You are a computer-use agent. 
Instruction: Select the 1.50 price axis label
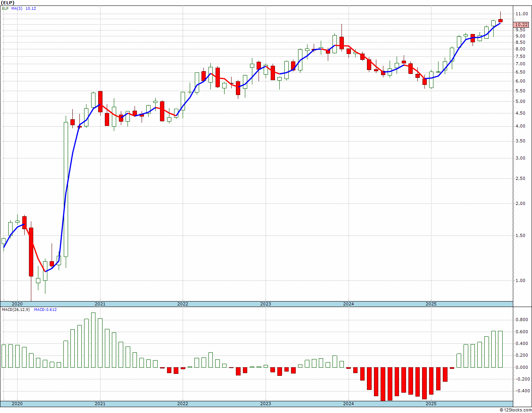pos(520,235)
